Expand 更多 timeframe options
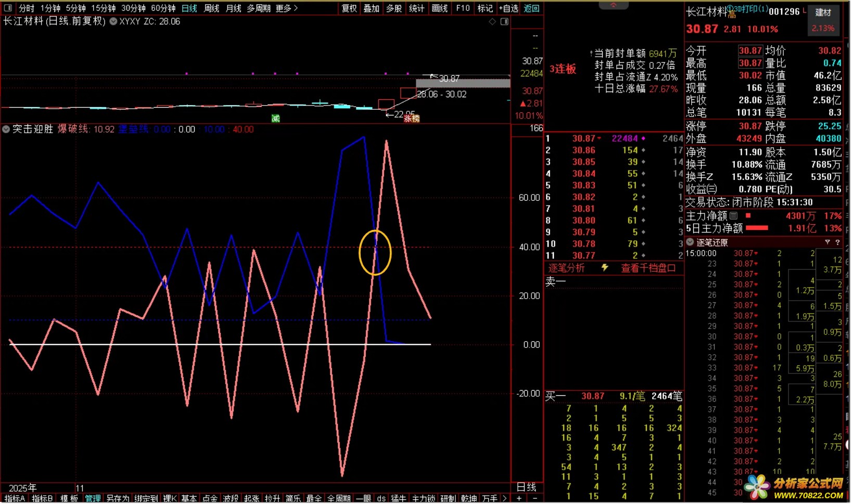 click(x=287, y=8)
